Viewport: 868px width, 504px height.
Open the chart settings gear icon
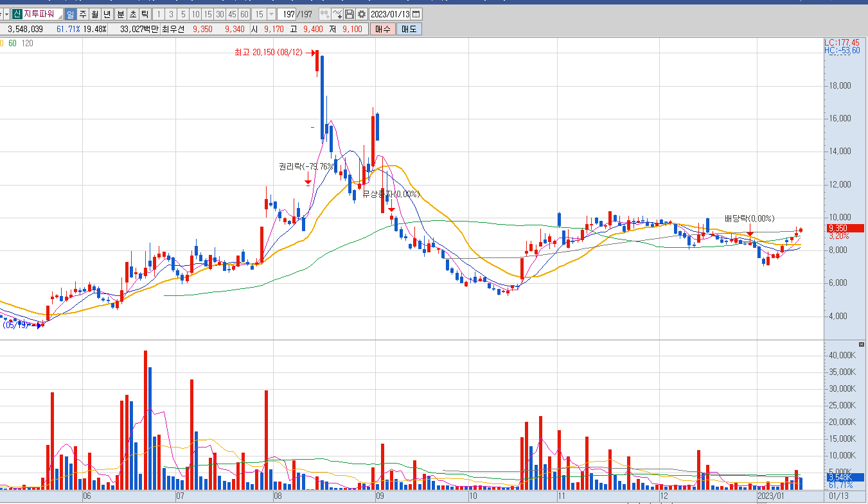click(x=362, y=14)
